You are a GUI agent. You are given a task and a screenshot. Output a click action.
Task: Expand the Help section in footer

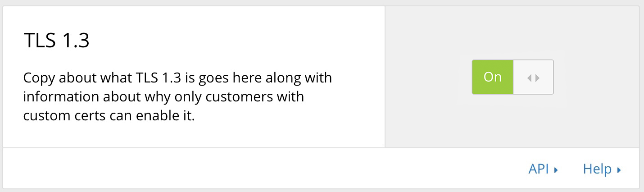602,169
